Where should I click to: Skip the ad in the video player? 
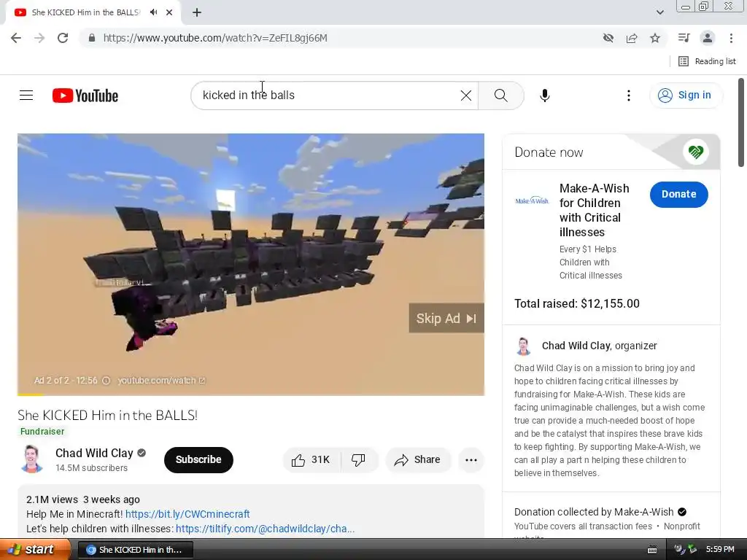[446, 318]
